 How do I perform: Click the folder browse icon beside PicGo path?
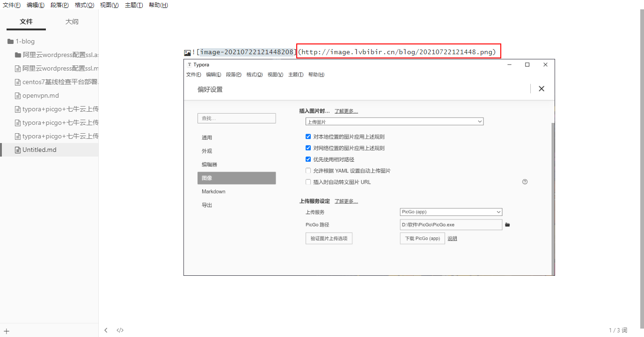pos(507,225)
